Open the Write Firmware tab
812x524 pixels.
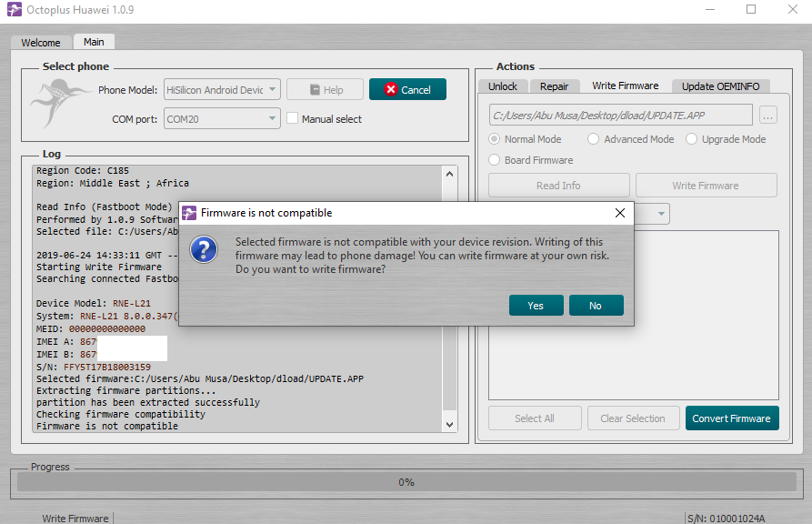[625, 86]
